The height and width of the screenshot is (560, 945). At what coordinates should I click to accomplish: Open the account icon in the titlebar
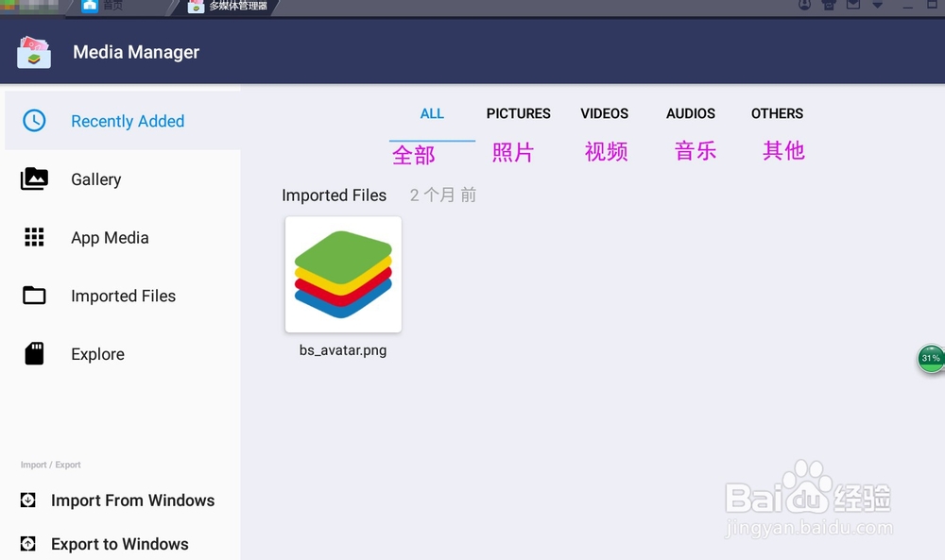805,7
